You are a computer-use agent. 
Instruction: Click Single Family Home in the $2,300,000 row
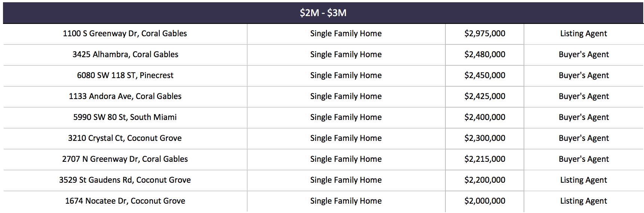tap(346, 138)
